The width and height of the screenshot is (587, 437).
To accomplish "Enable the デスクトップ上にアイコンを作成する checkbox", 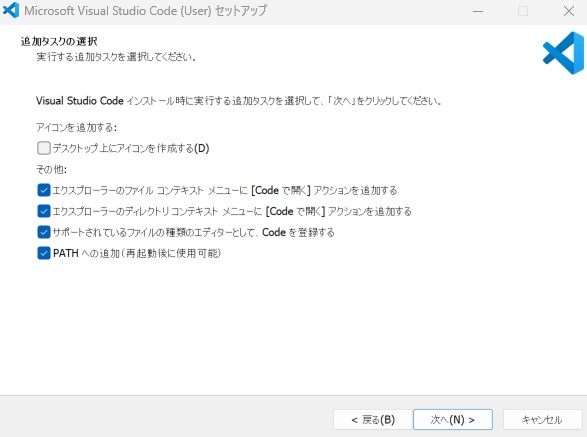I will [x=44, y=148].
